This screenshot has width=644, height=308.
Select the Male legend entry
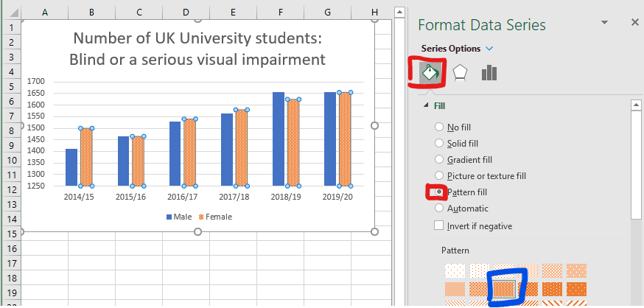click(181, 217)
